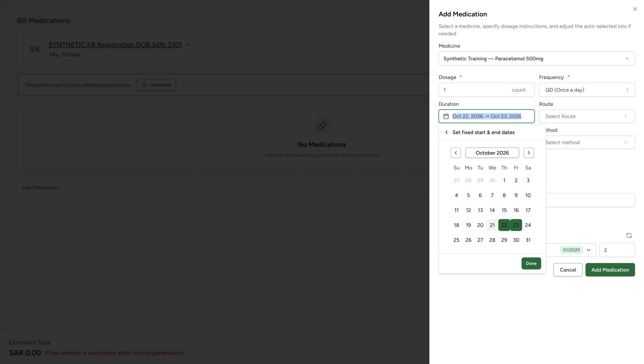Open the Select method dropdown
644x364 pixels.
pyautogui.click(x=590, y=142)
